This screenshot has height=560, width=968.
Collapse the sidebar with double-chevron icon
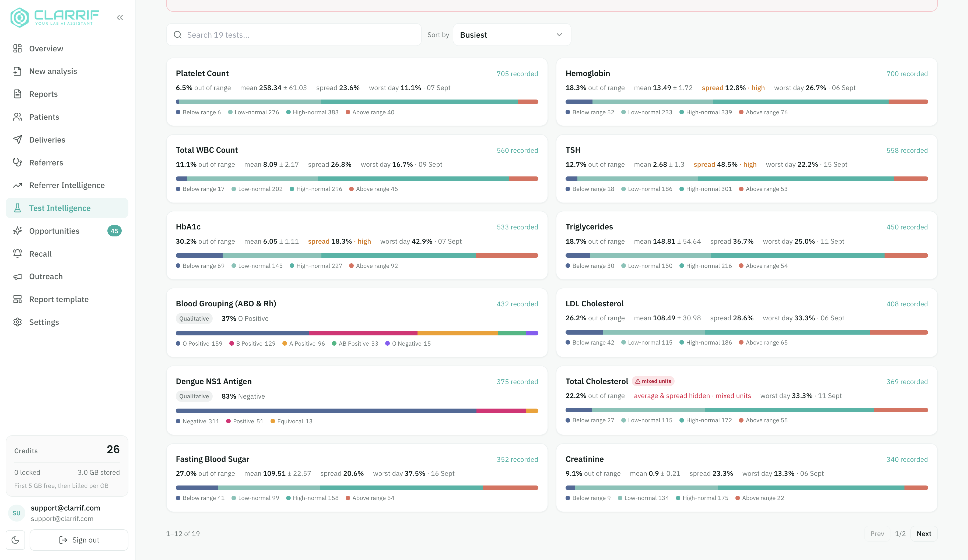point(120,17)
